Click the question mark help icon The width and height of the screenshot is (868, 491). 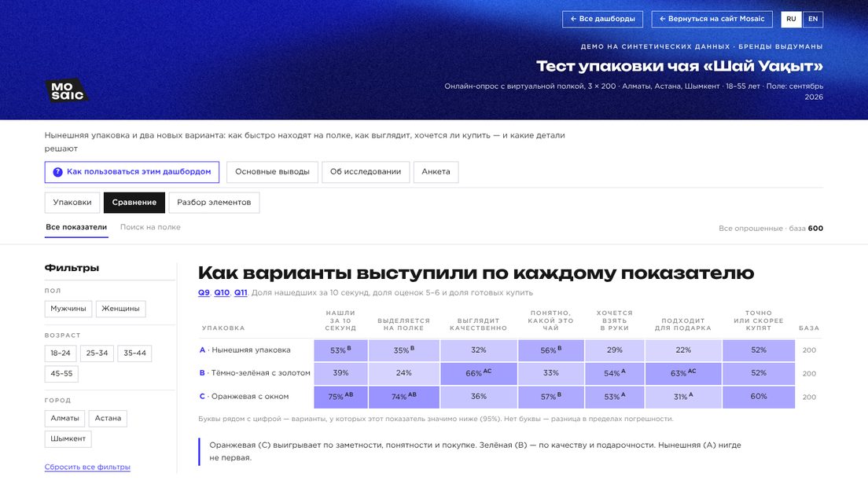tap(57, 172)
